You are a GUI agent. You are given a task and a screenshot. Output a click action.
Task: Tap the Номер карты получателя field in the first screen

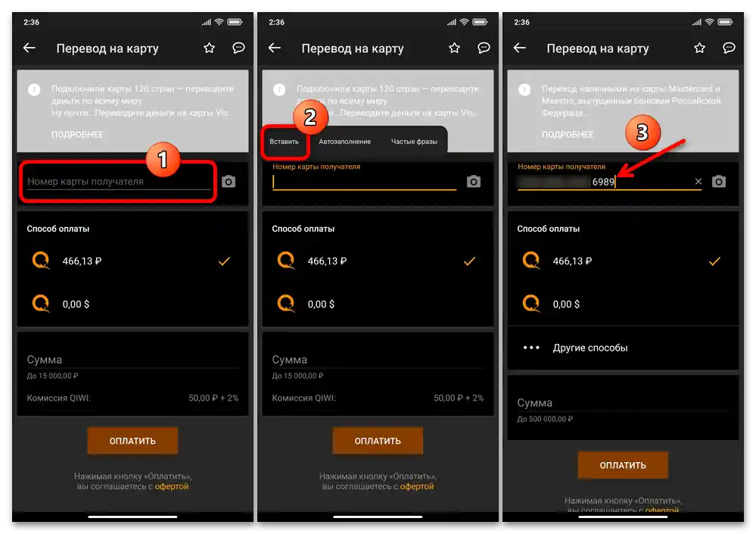pyautogui.click(x=119, y=182)
